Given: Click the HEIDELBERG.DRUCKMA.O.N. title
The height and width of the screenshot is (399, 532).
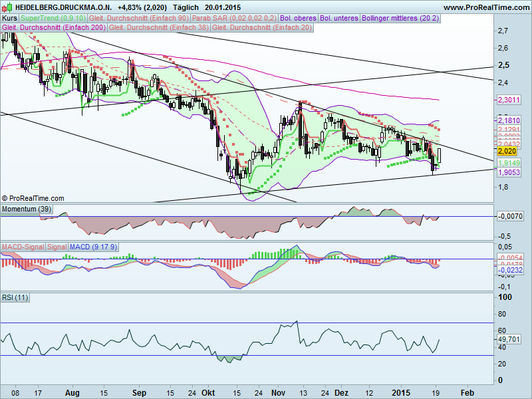Looking at the screenshot, I should 63,7.
